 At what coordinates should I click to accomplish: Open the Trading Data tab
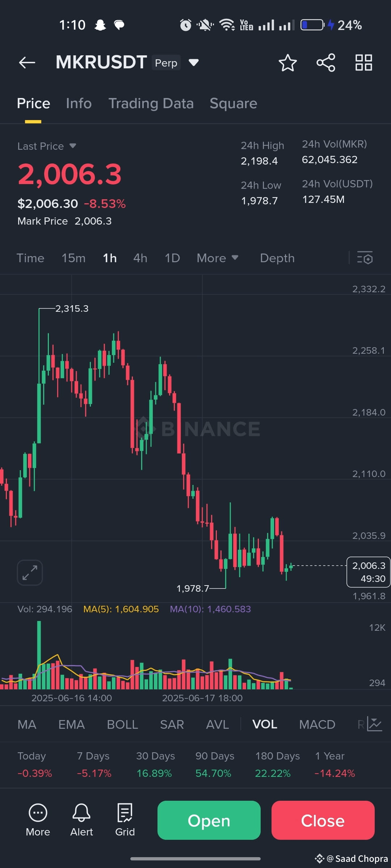click(x=151, y=103)
